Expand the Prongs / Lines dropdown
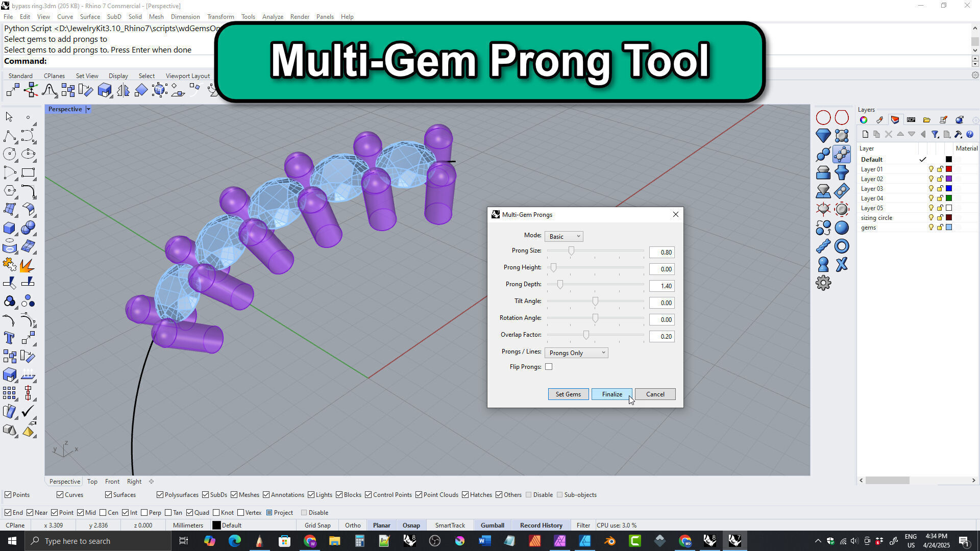 tap(576, 353)
